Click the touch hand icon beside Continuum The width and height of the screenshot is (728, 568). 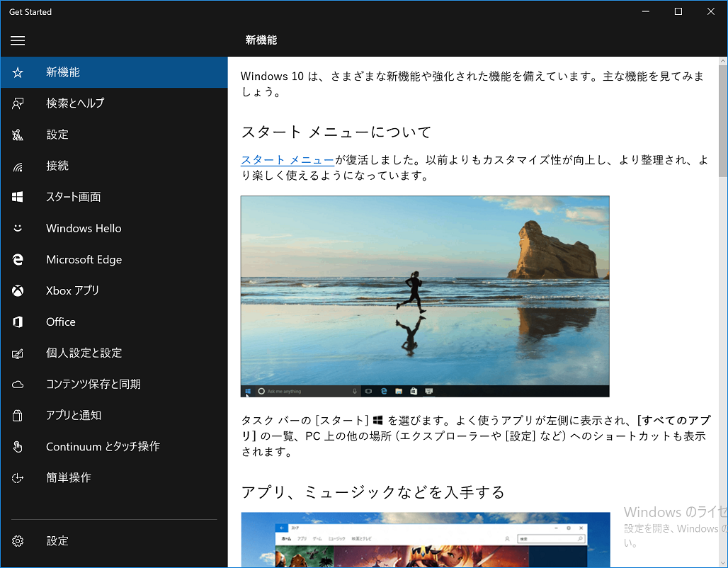point(18,447)
